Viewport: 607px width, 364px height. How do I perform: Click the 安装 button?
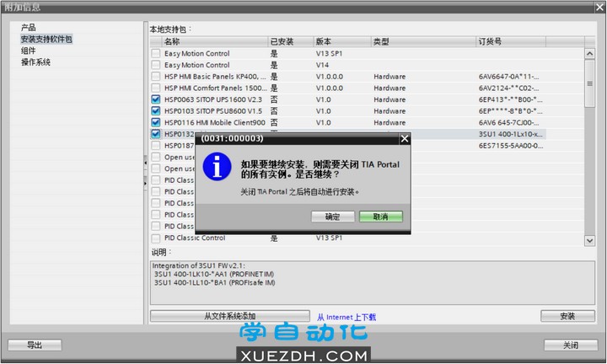coord(567,316)
